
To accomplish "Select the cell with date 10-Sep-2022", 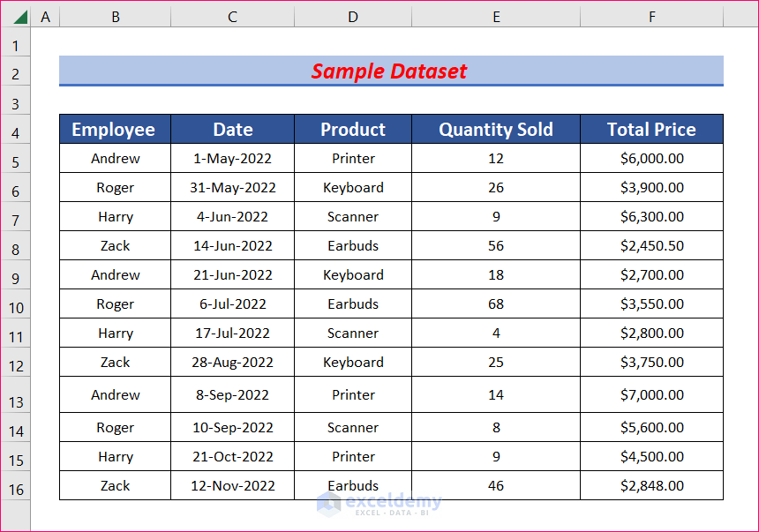I will [232, 427].
